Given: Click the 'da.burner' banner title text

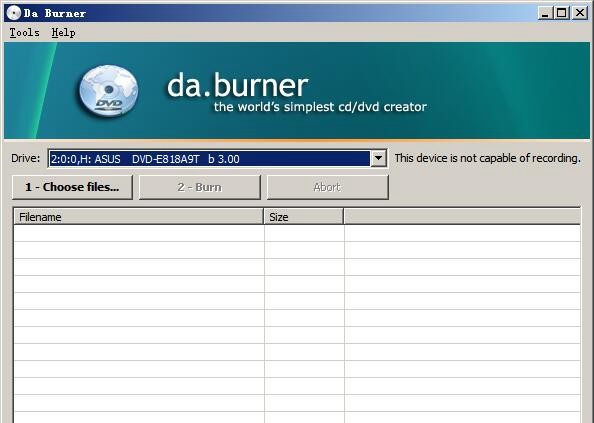Looking at the screenshot, I should [x=238, y=85].
